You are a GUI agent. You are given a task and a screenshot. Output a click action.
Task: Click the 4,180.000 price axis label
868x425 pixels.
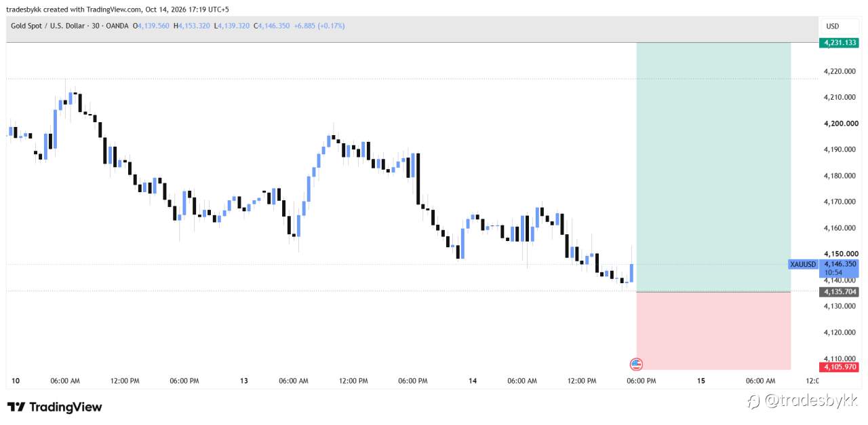click(841, 176)
